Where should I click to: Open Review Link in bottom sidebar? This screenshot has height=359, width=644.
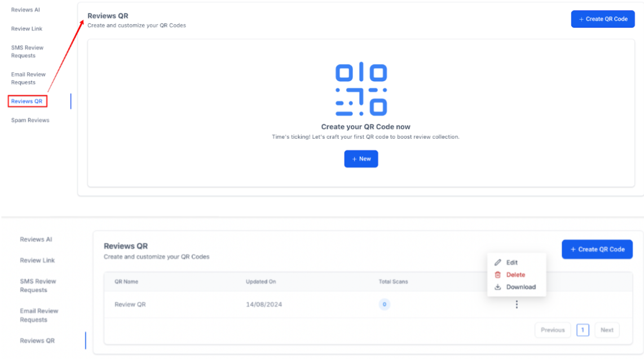tap(37, 260)
